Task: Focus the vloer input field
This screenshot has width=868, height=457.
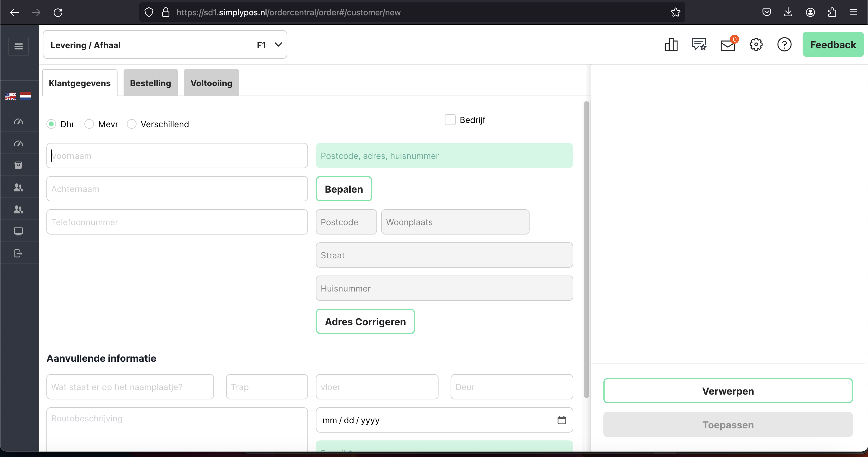Action: [x=377, y=387]
